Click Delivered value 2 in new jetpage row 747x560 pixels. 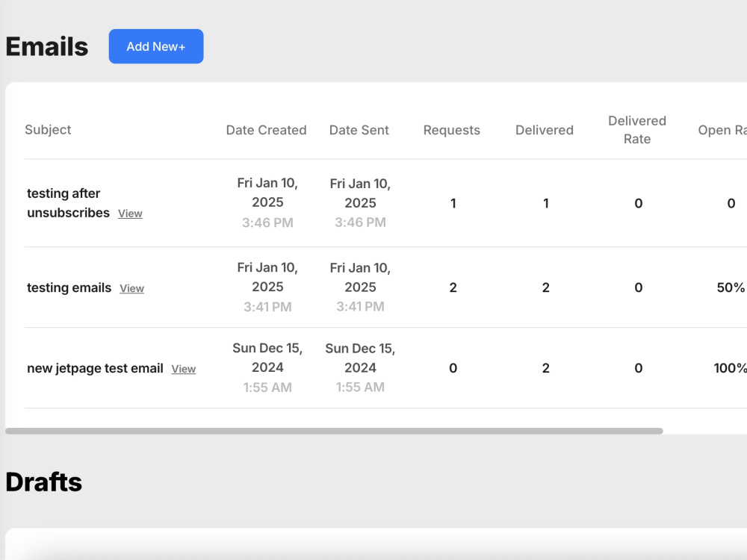tap(546, 368)
